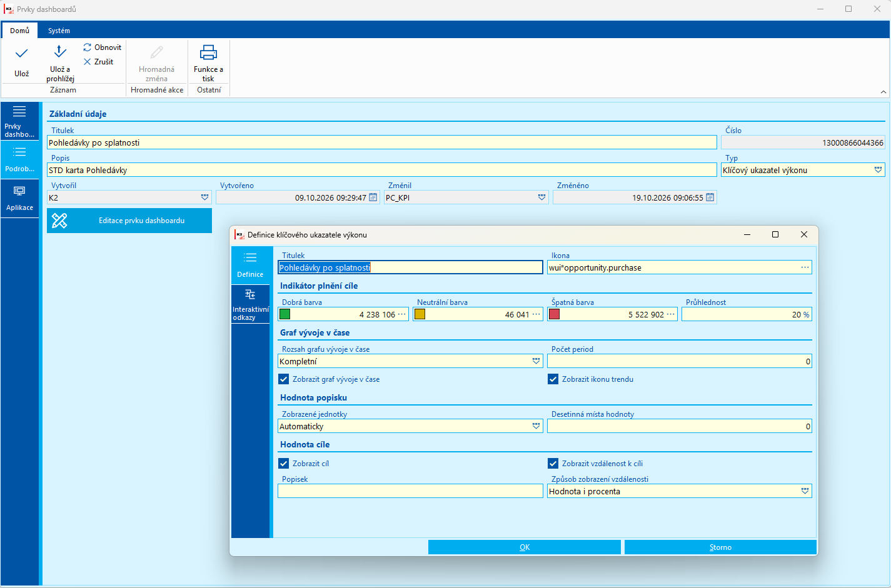
Task: Click the Storno button
Action: pos(720,547)
